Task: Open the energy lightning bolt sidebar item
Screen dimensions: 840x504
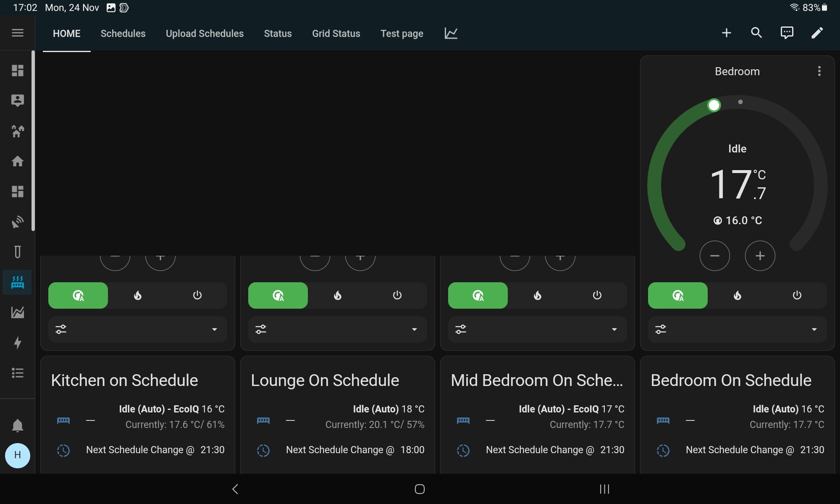Action: point(18,343)
